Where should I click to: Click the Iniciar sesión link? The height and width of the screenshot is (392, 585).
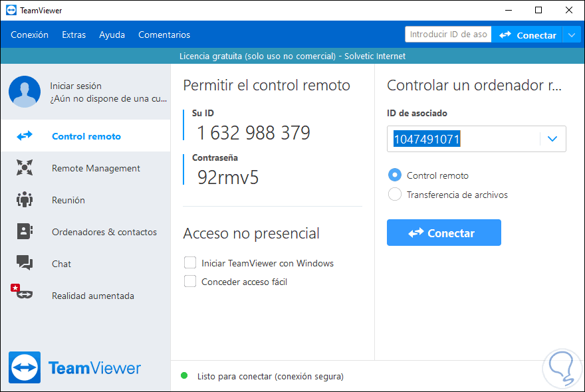[76, 86]
